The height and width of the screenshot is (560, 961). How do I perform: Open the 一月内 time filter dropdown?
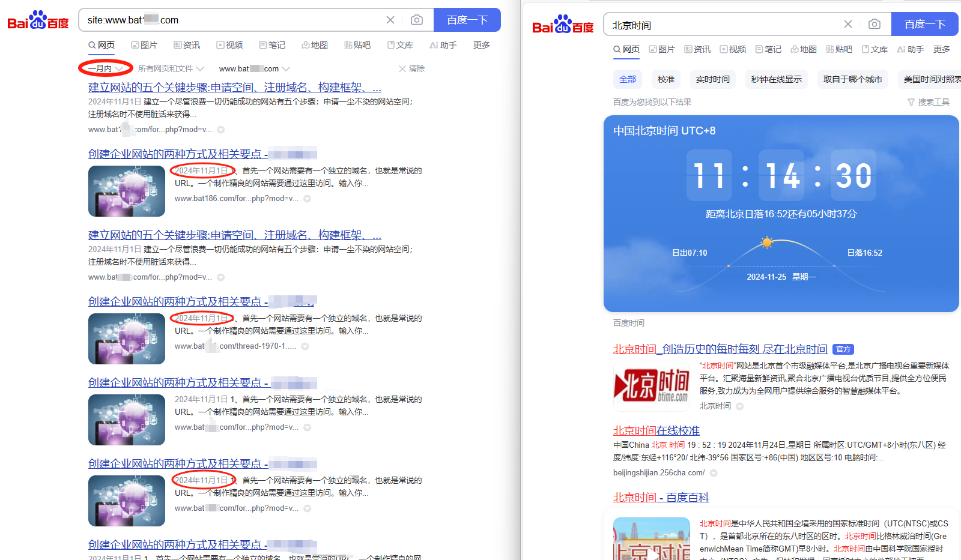click(x=105, y=68)
